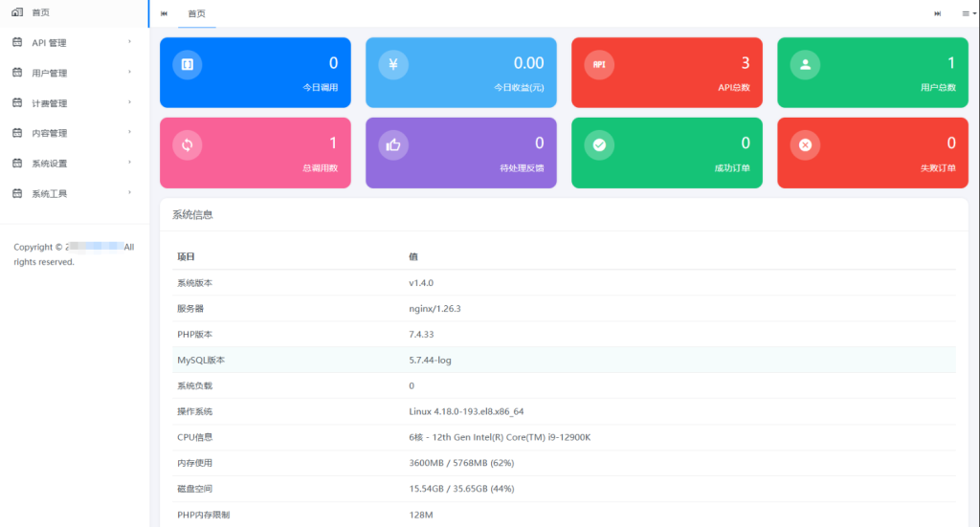This screenshot has height=527, width=980.
Task: Click the 今日调用 card icon
Action: coord(188,64)
